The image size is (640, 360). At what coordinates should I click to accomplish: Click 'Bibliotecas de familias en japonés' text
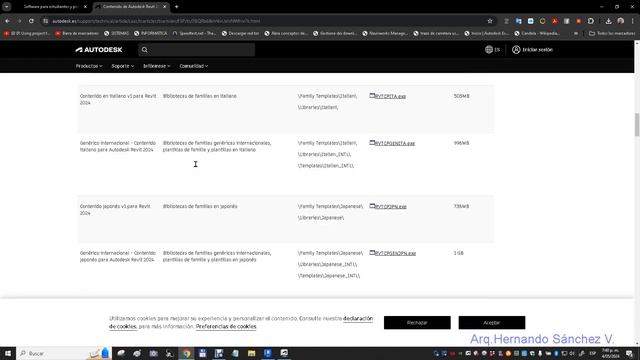(200, 206)
